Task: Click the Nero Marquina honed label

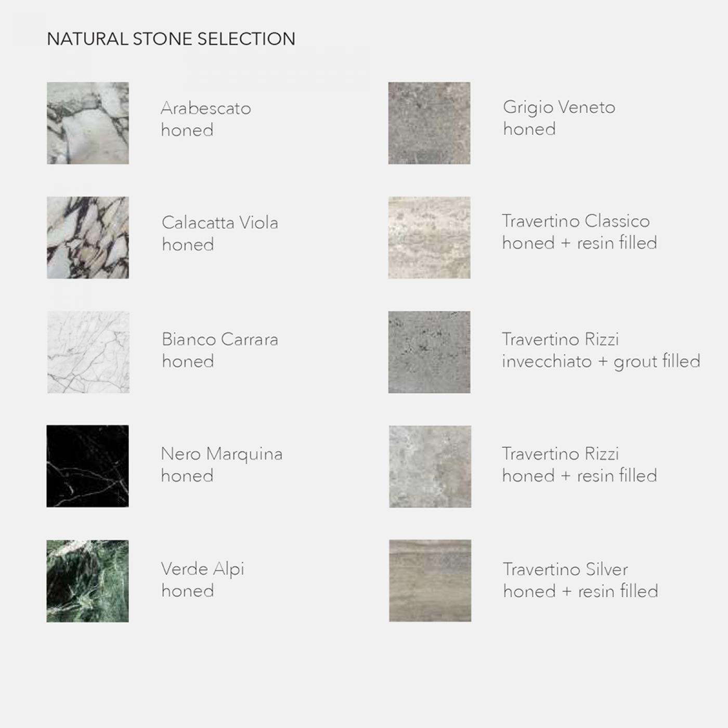Action: [221, 464]
